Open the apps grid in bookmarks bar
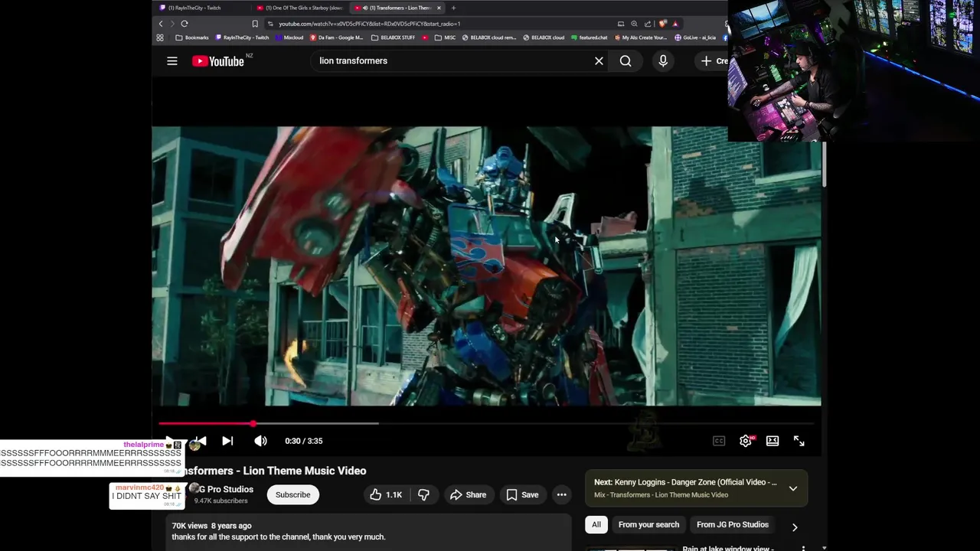 (160, 37)
